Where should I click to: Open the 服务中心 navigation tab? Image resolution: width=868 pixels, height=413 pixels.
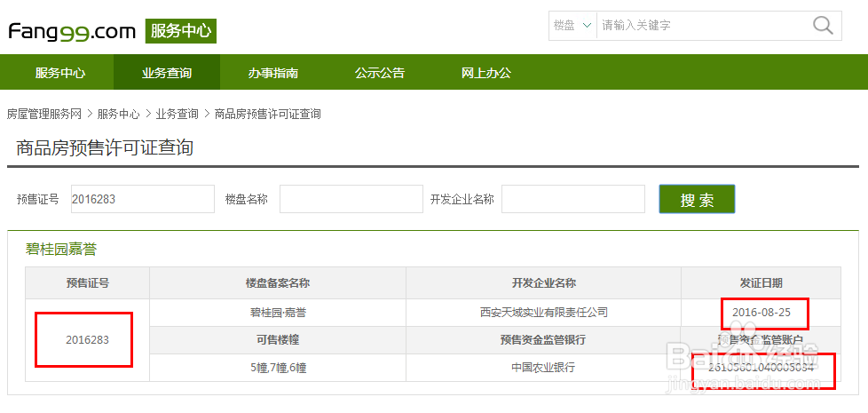pyautogui.click(x=60, y=73)
